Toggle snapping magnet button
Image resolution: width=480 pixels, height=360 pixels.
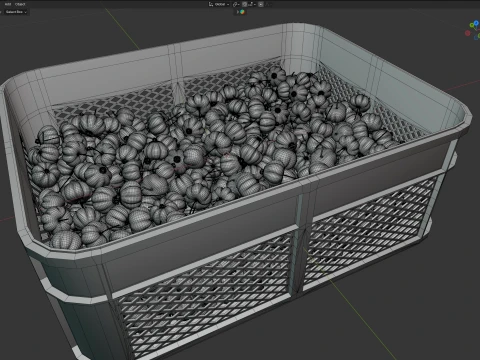[245, 4]
